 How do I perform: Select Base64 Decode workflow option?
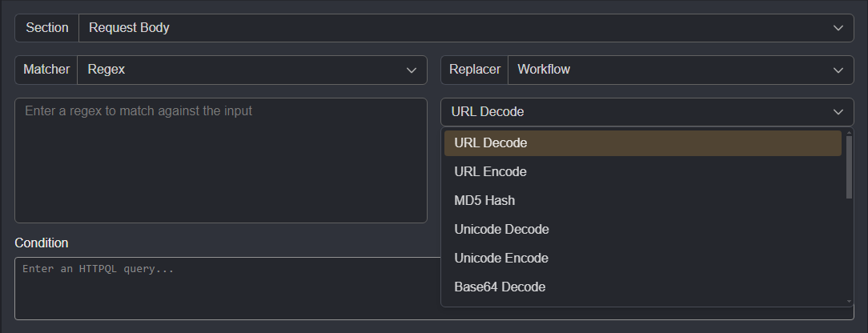[x=643, y=287]
